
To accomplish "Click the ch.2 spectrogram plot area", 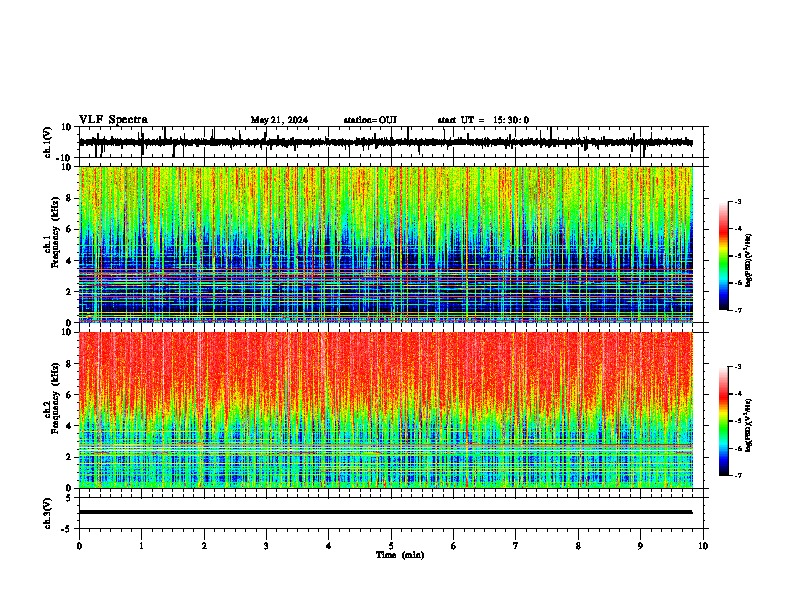I will 386,410.
